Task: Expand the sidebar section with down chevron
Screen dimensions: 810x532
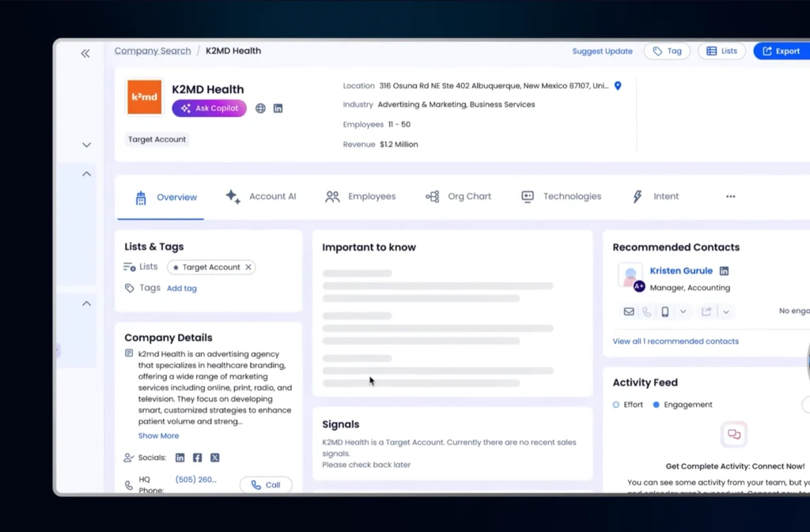Action: 86,145
